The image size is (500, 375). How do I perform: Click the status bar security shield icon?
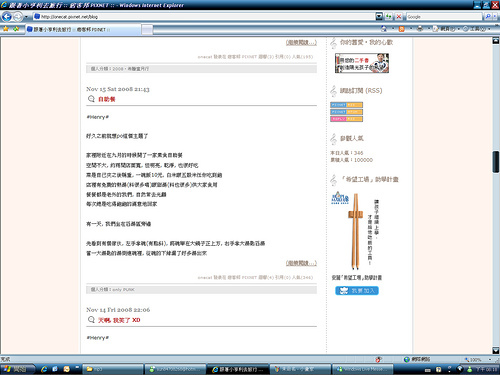pyautogui.click(x=378, y=359)
